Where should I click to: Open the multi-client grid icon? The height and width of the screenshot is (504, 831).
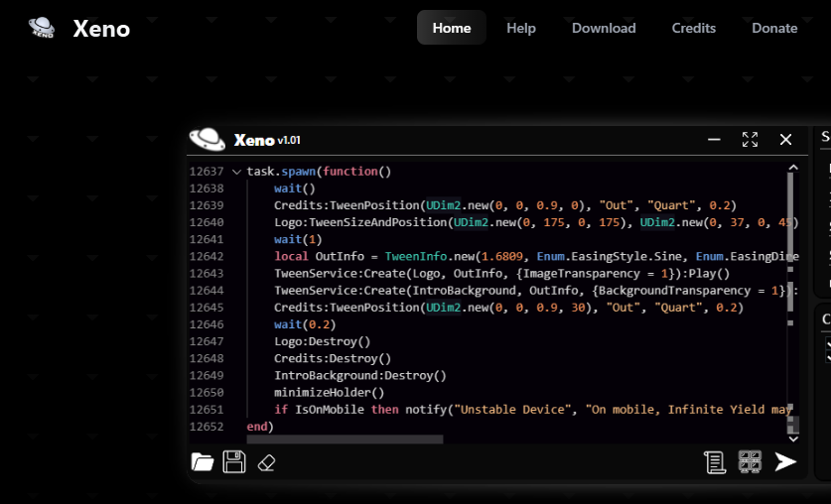coord(750,461)
